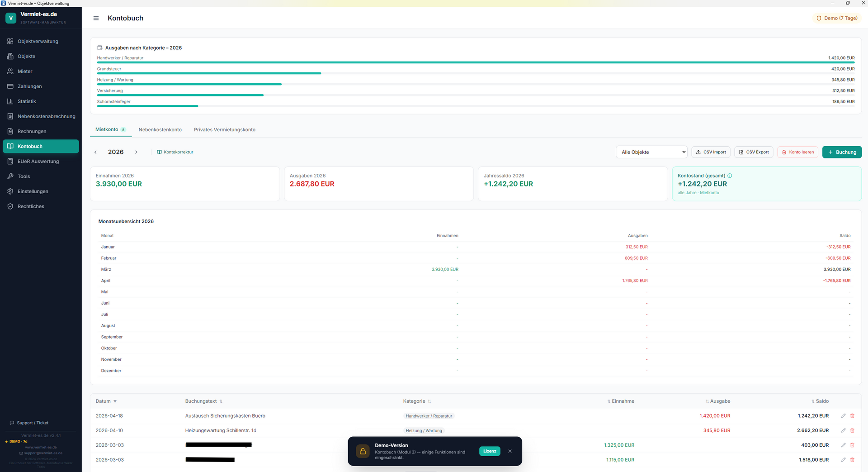Delete the Heizungswartung Schillerstr. 14 booking

(x=852, y=430)
